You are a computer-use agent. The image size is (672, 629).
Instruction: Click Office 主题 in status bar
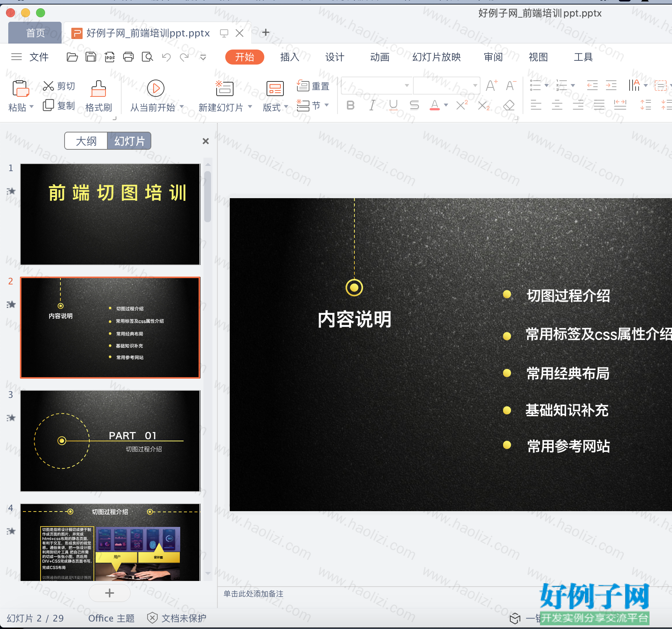coord(111,618)
